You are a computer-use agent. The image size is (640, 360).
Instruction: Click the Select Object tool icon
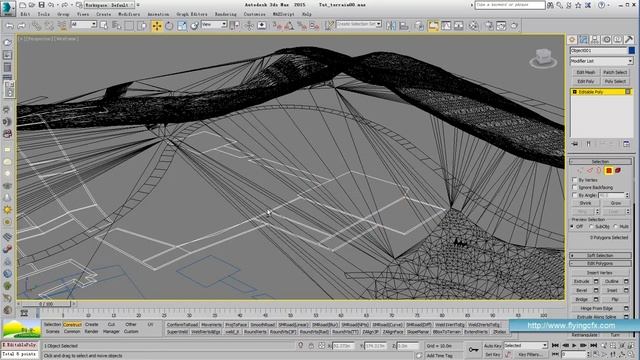coord(104,26)
